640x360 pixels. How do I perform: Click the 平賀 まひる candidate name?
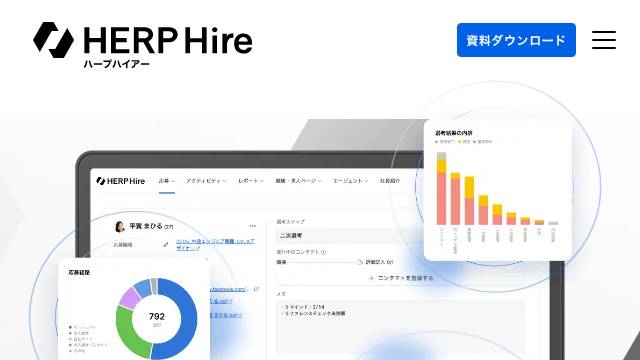tap(146, 226)
